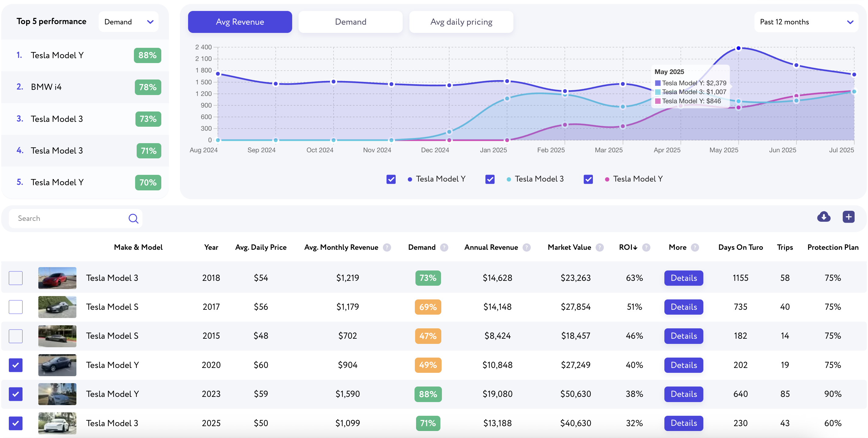The width and height of the screenshot is (868, 438).
Task: Click 2020 Tesla Model Y thumbnail
Action: point(57,365)
